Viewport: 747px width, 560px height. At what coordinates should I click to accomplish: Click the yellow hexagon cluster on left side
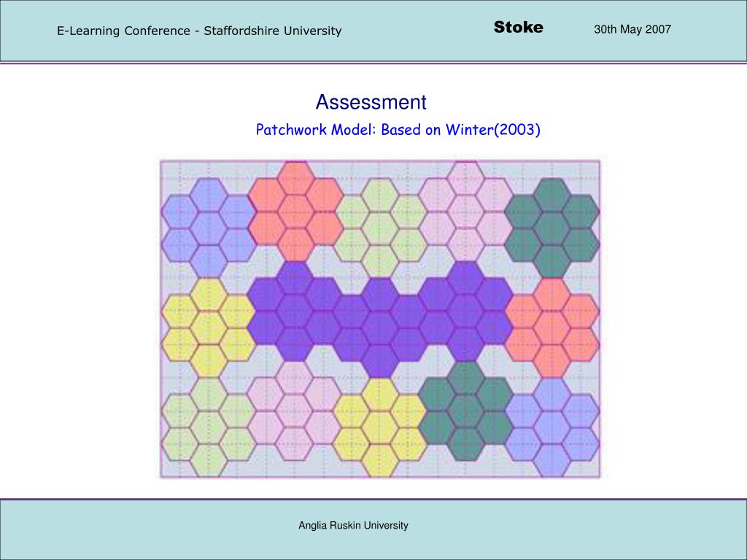[208, 327]
